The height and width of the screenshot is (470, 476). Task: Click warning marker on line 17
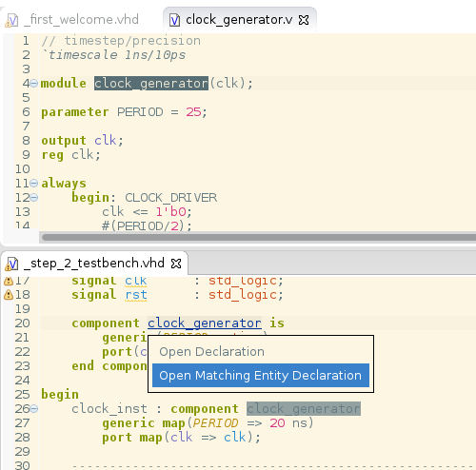(x=9, y=281)
